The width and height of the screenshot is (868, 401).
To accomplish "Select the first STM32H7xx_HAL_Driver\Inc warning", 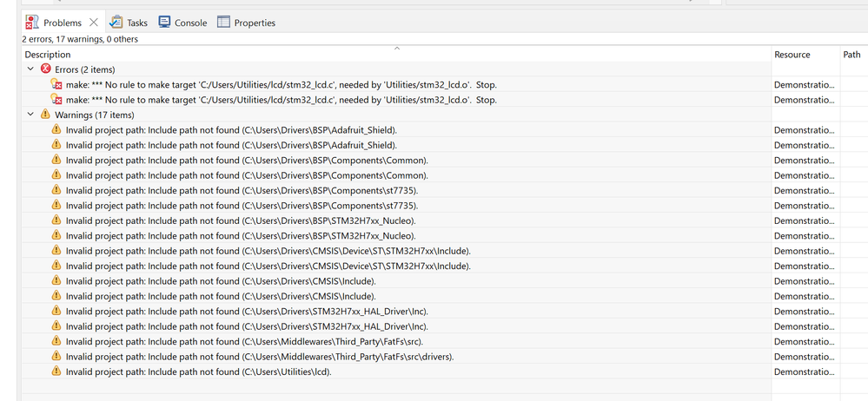I will [x=247, y=312].
